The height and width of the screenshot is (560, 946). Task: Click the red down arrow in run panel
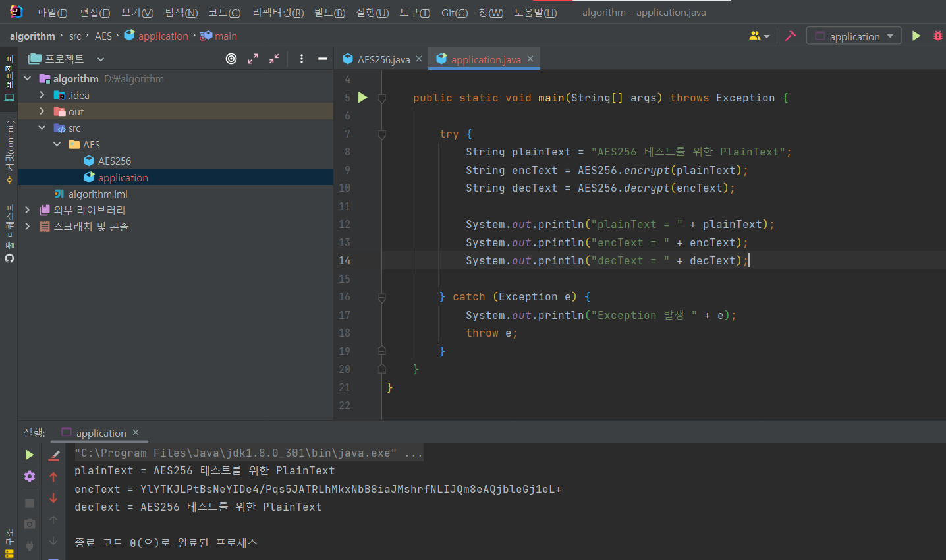pyautogui.click(x=54, y=498)
